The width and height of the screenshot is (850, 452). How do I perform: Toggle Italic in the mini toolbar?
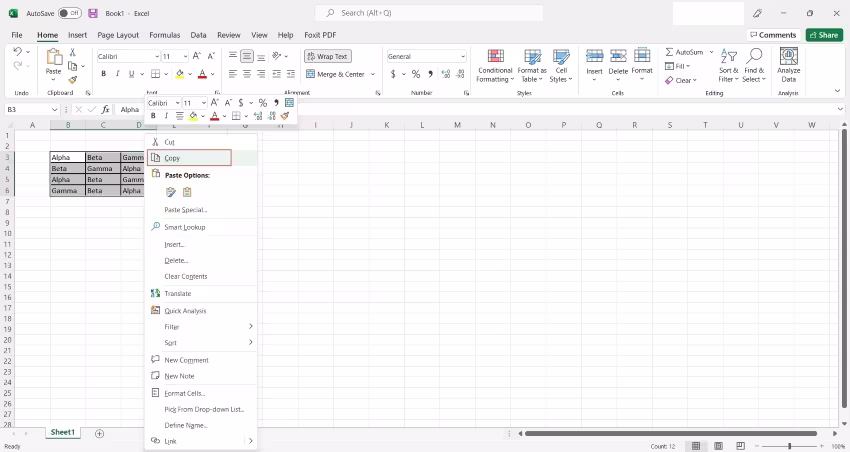[166, 115]
